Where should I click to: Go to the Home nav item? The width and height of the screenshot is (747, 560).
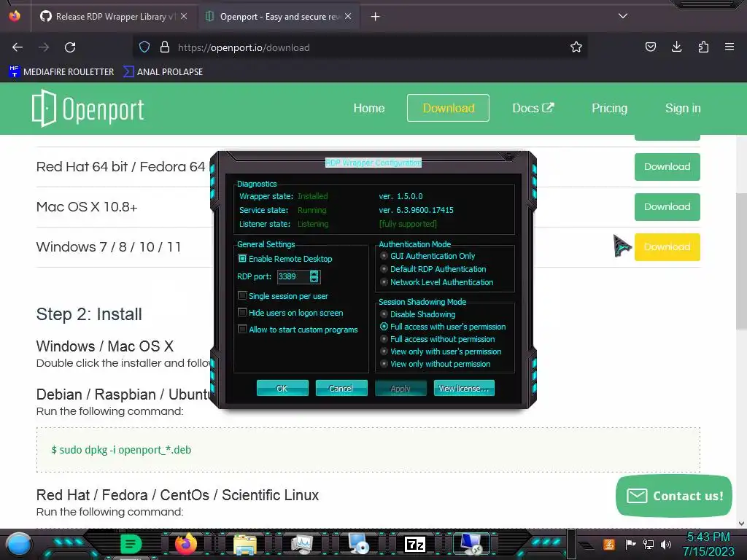pyautogui.click(x=368, y=108)
